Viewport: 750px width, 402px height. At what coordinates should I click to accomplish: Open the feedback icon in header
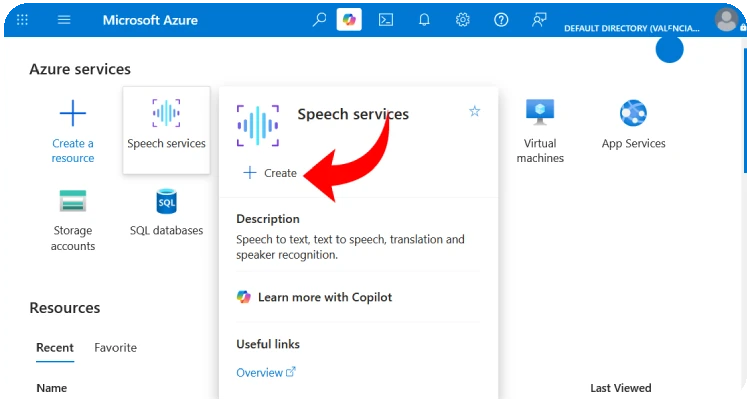tap(539, 20)
